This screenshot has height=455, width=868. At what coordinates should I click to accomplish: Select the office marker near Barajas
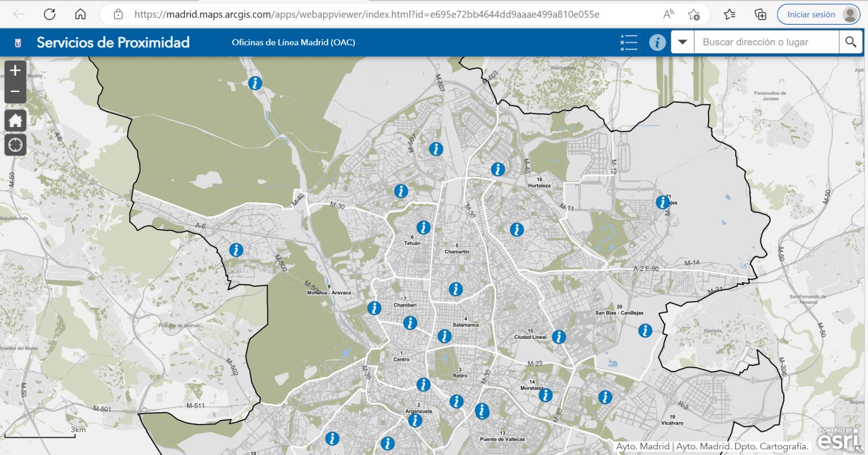662,202
